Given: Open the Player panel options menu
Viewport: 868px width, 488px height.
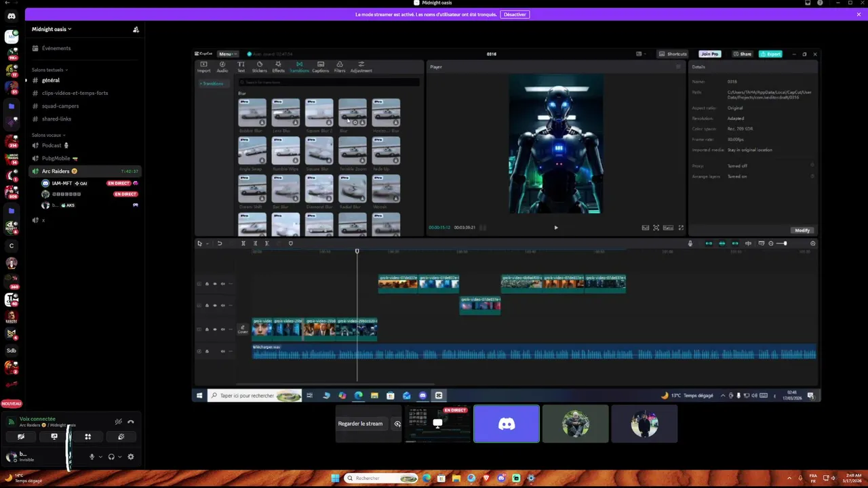Looking at the screenshot, I should [678, 66].
